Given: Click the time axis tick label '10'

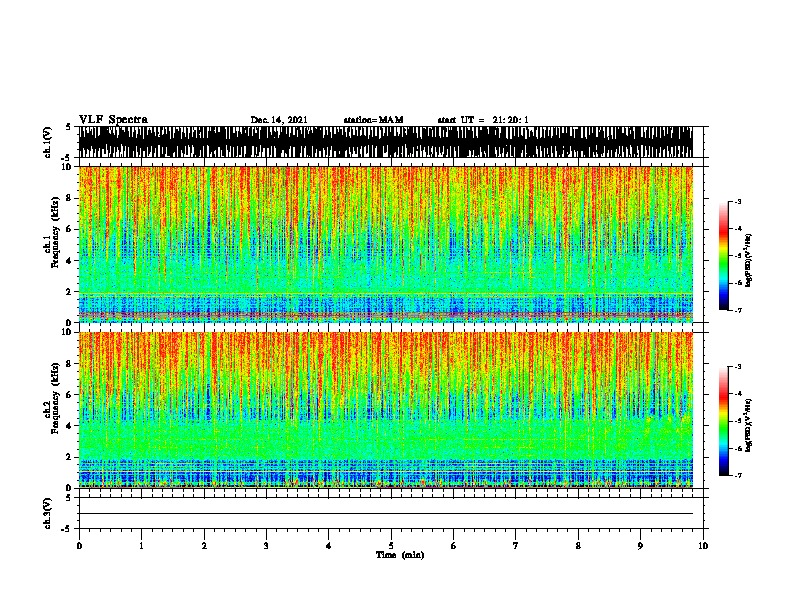Looking at the screenshot, I should coord(703,546).
